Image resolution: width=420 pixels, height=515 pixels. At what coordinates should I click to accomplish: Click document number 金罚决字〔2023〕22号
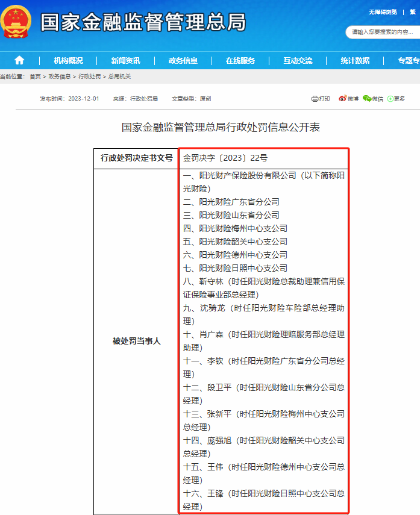point(225,158)
